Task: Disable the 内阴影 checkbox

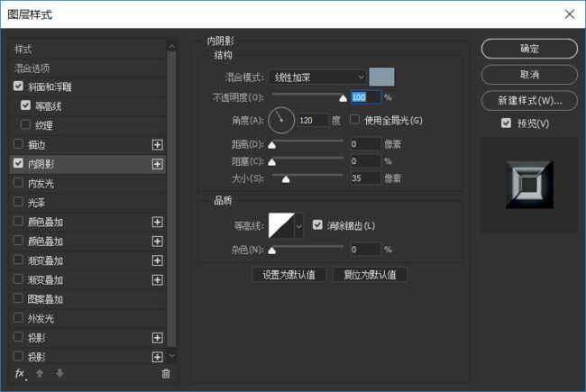Action: [18, 163]
